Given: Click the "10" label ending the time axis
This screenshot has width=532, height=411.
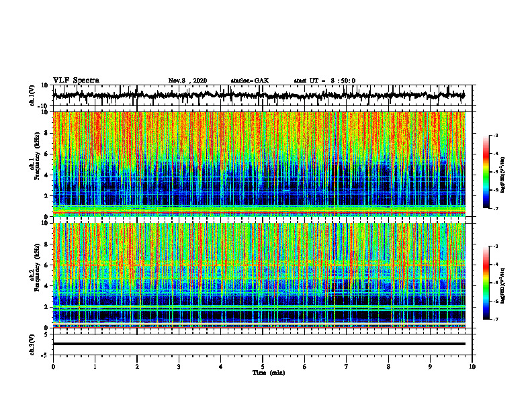Looking at the screenshot, I should (472, 367).
